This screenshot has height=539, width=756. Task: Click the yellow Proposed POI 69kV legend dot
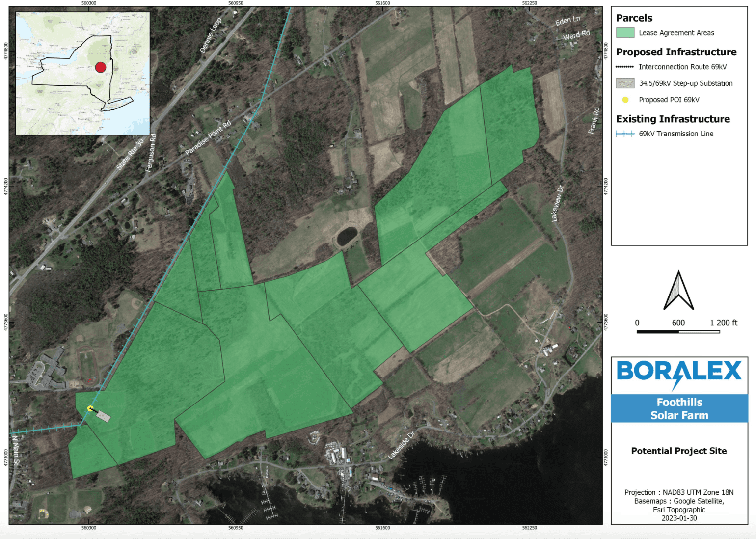click(x=625, y=100)
